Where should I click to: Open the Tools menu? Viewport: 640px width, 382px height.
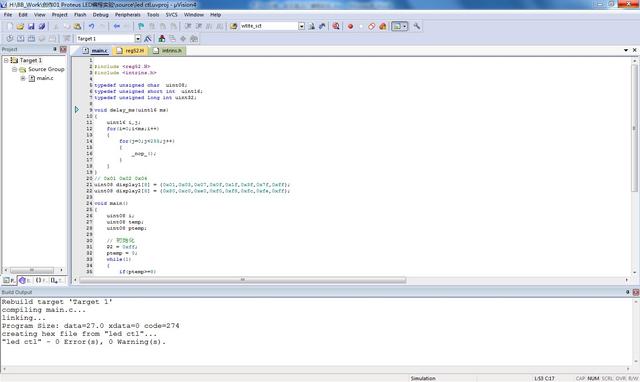tap(153, 15)
